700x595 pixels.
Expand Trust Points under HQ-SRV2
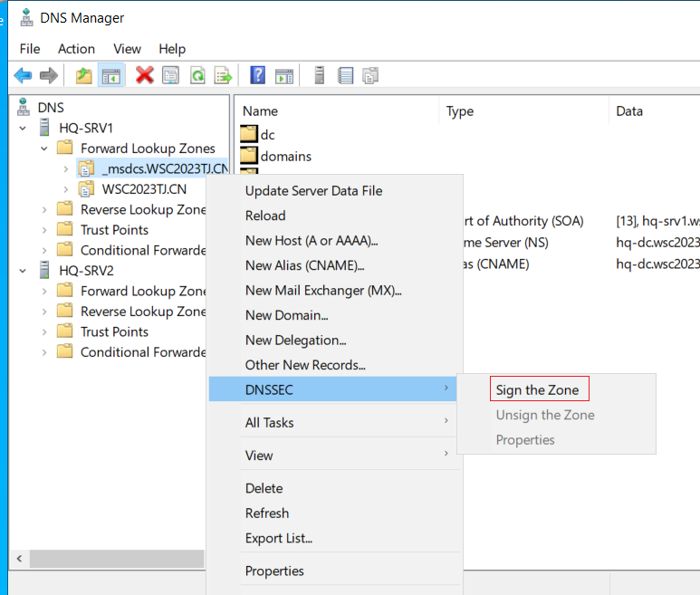tap(44, 332)
